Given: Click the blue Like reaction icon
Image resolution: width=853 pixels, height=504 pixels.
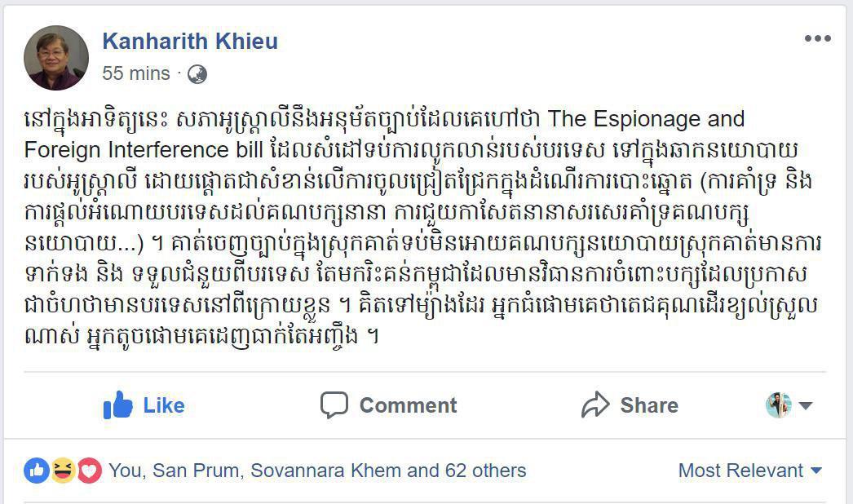Looking at the screenshot, I should click(37, 471).
